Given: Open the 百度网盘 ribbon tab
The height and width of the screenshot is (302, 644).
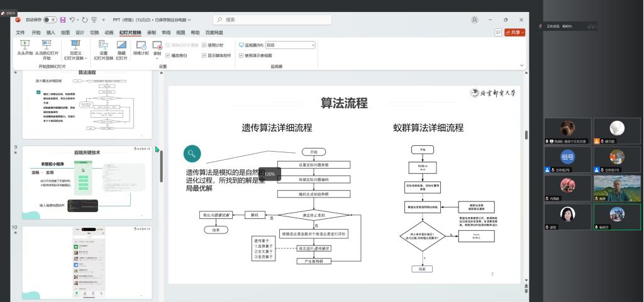Looking at the screenshot, I should coord(214,33).
